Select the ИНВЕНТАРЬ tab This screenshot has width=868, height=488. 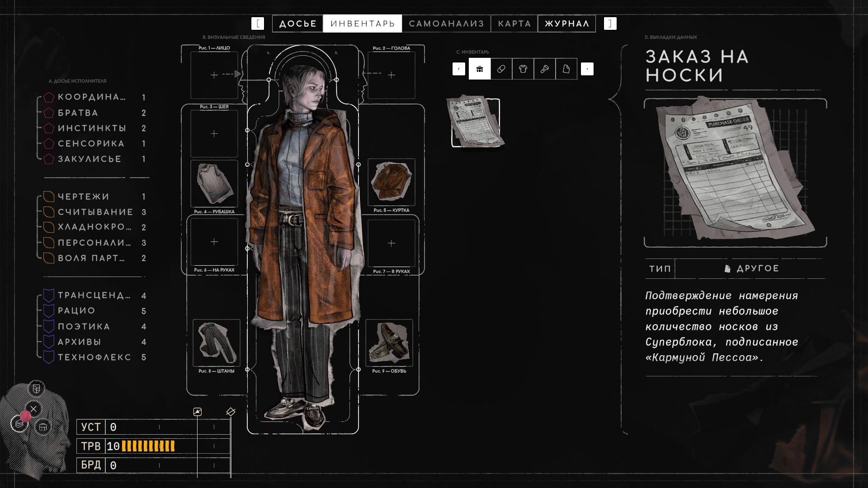[x=363, y=23]
